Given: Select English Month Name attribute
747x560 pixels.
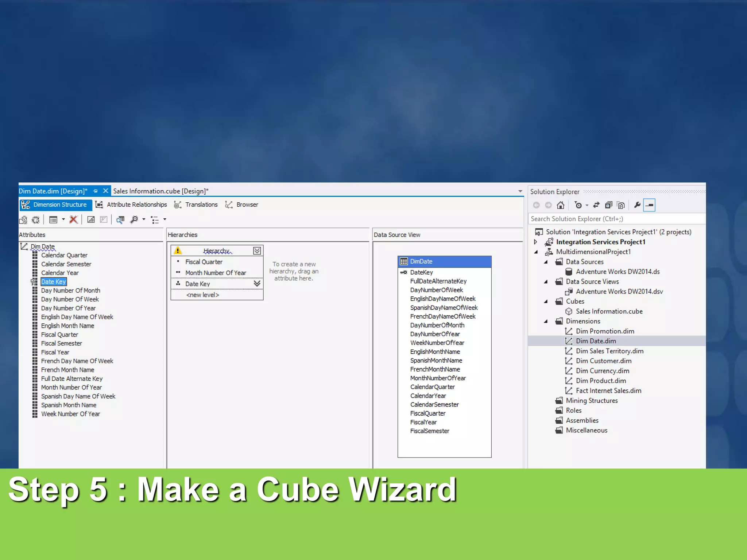Looking at the screenshot, I should 67,326.
